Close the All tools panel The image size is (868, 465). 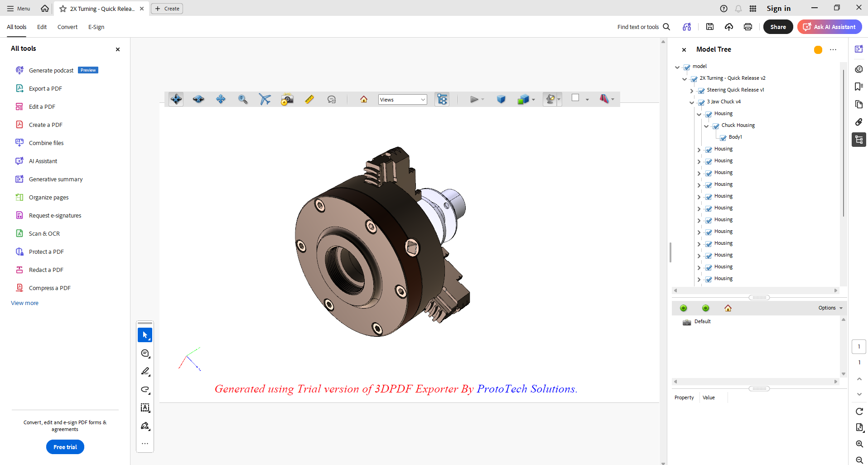coord(118,49)
